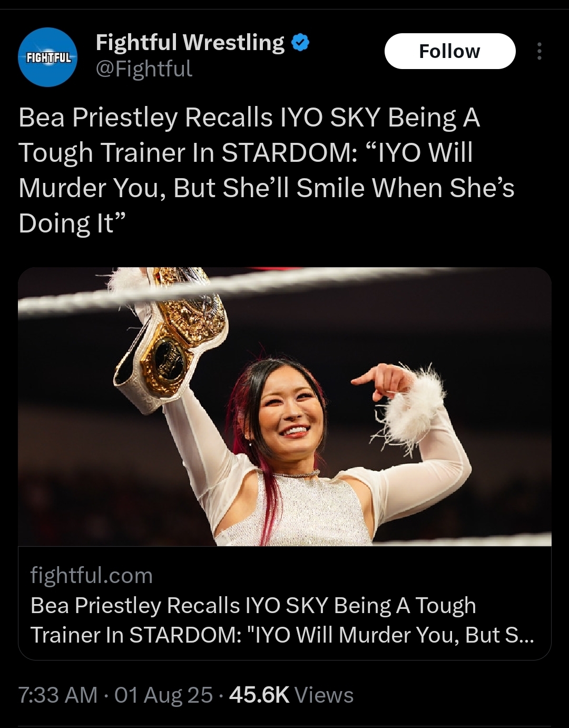View the 45.6K Views count

click(x=291, y=695)
